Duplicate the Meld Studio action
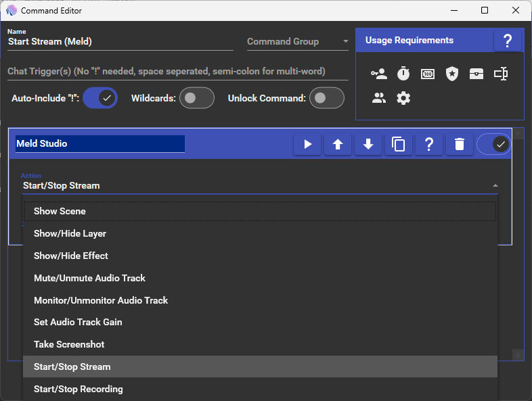This screenshot has height=401, width=532. click(398, 144)
